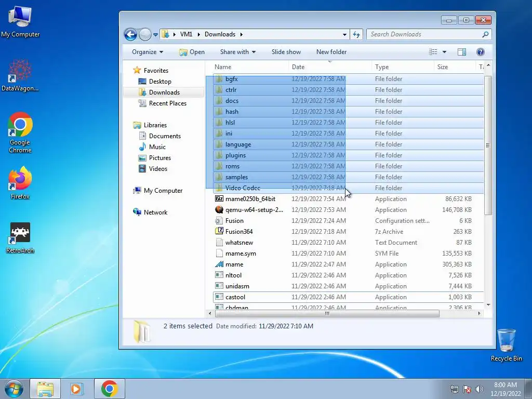Sort by the Size column header
The image size is (532, 399).
443,67
